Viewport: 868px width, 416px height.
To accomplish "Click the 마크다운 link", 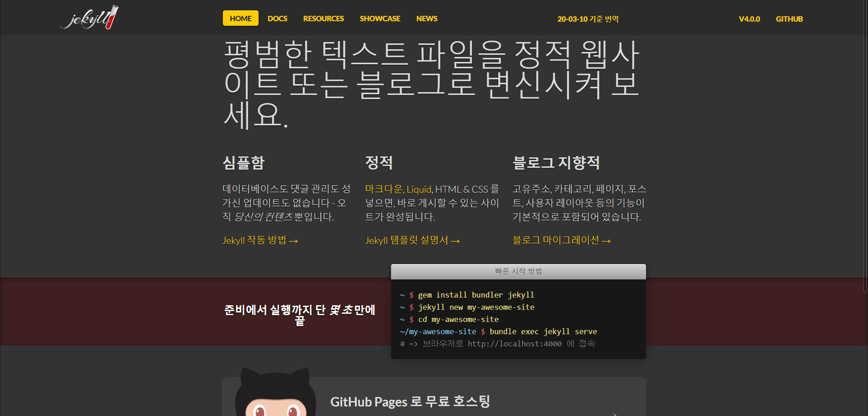I will pyautogui.click(x=383, y=189).
